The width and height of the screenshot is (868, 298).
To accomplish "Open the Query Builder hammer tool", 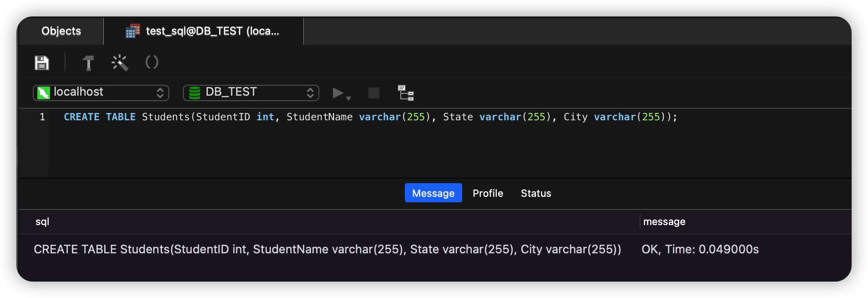I will pyautogui.click(x=88, y=62).
